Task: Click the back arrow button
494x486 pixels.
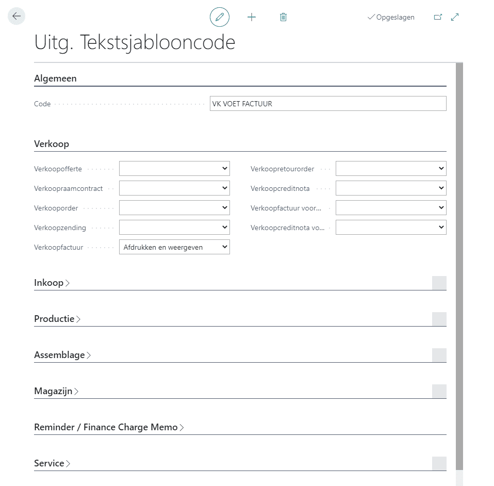Action: (x=16, y=16)
